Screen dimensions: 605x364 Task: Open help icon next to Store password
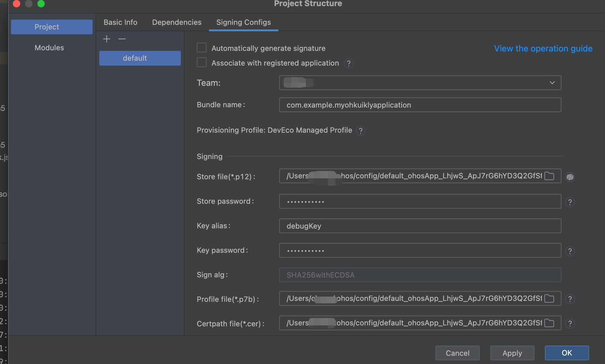570,202
